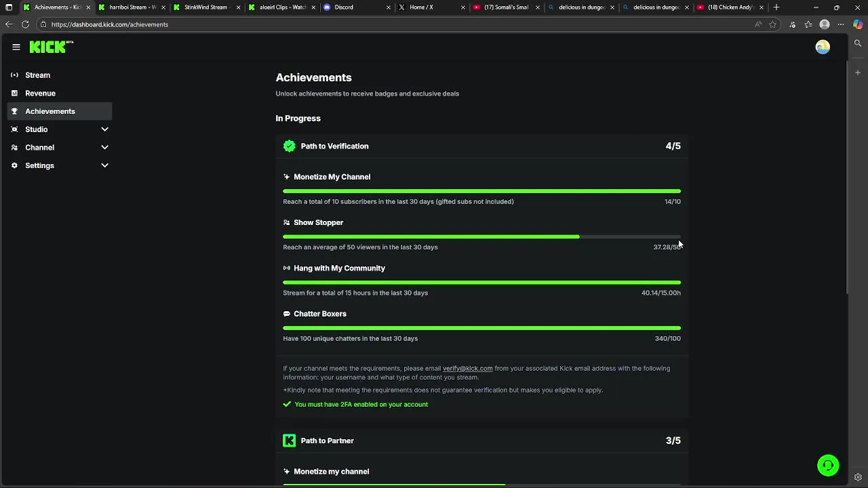Open the Copilot sidebar icon
Viewport: 868px width, 488px height.
[858, 24]
